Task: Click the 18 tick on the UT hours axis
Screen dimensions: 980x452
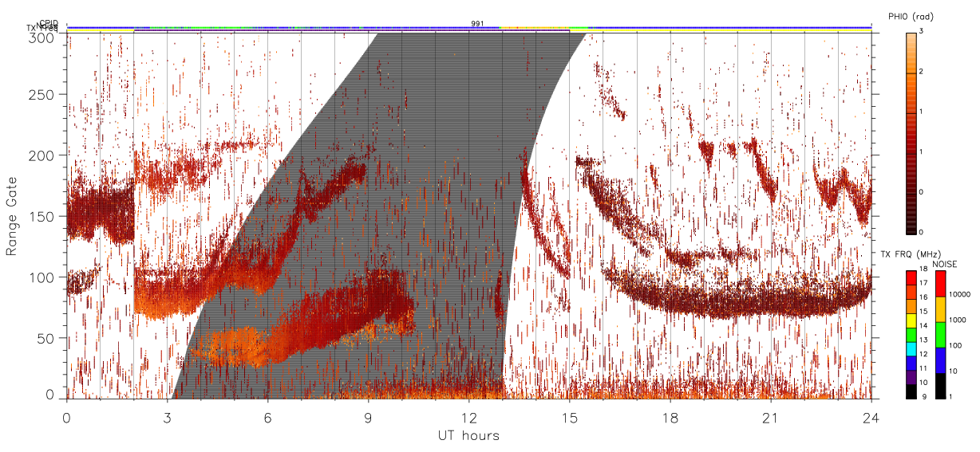Action: 670,417
